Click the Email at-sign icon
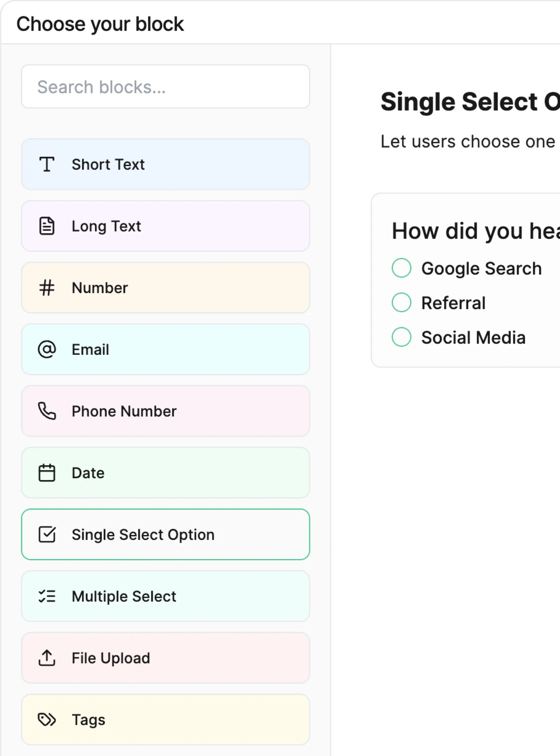This screenshot has width=560, height=756. click(47, 350)
